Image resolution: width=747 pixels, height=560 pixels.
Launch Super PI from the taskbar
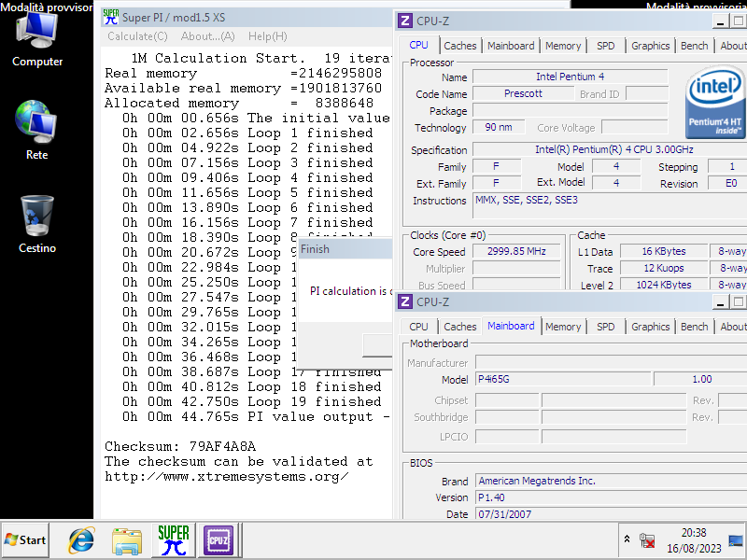tap(174, 539)
